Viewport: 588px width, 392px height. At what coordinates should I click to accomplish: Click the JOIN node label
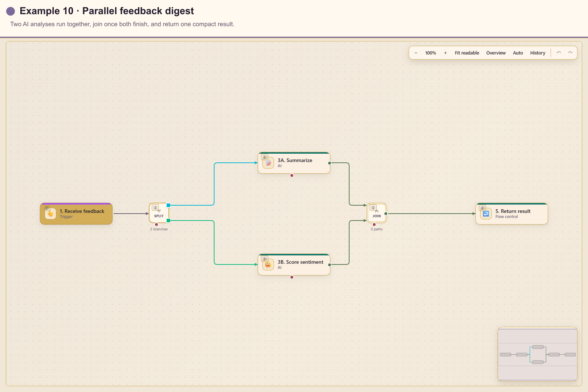377,216
